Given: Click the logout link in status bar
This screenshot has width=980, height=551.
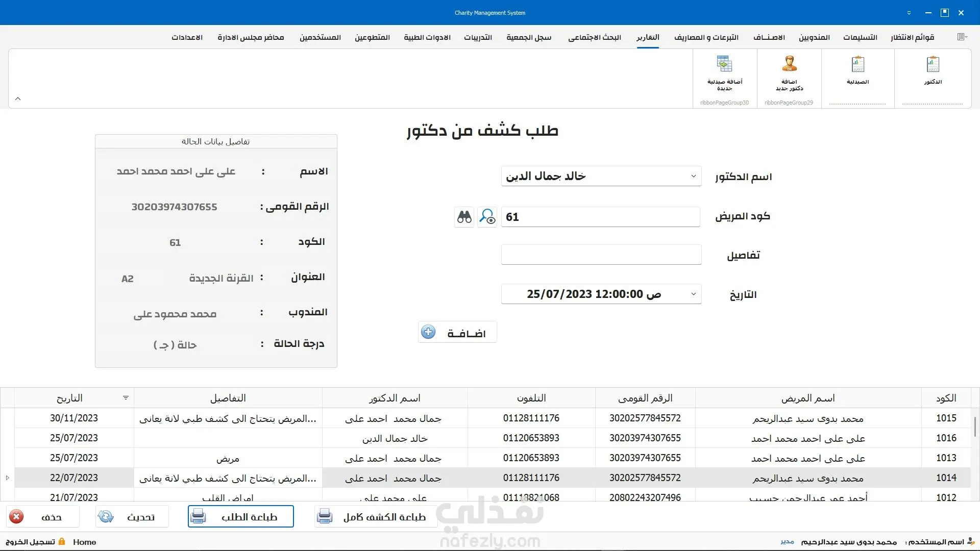Looking at the screenshot, I should [31, 542].
